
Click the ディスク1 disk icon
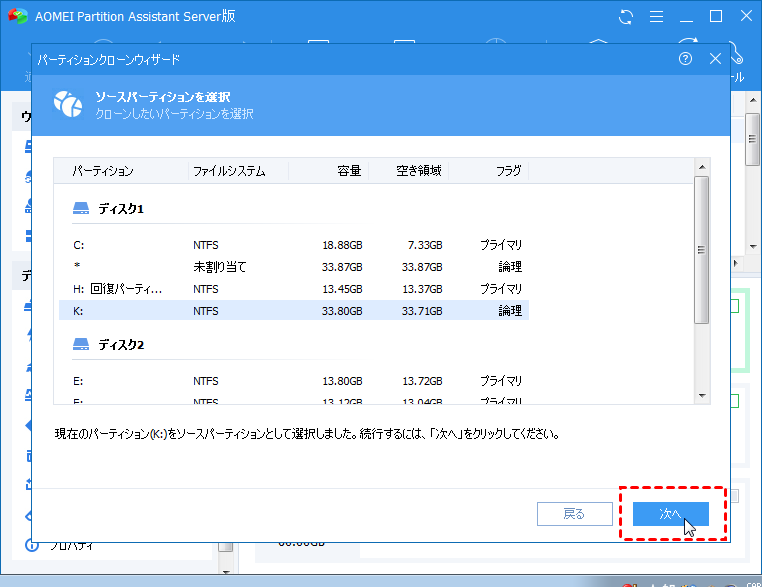tap(81, 208)
